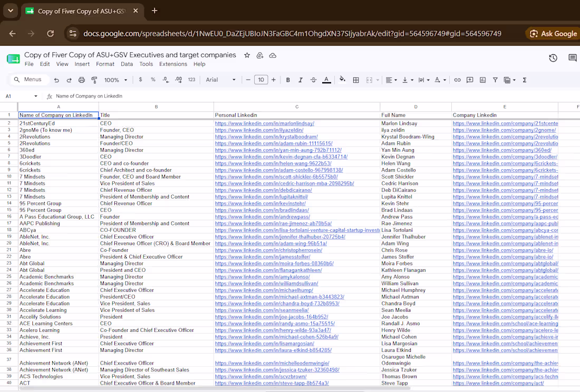Click the Undo arrow icon
This screenshot has height=392, width=580.
[x=56, y=80]
